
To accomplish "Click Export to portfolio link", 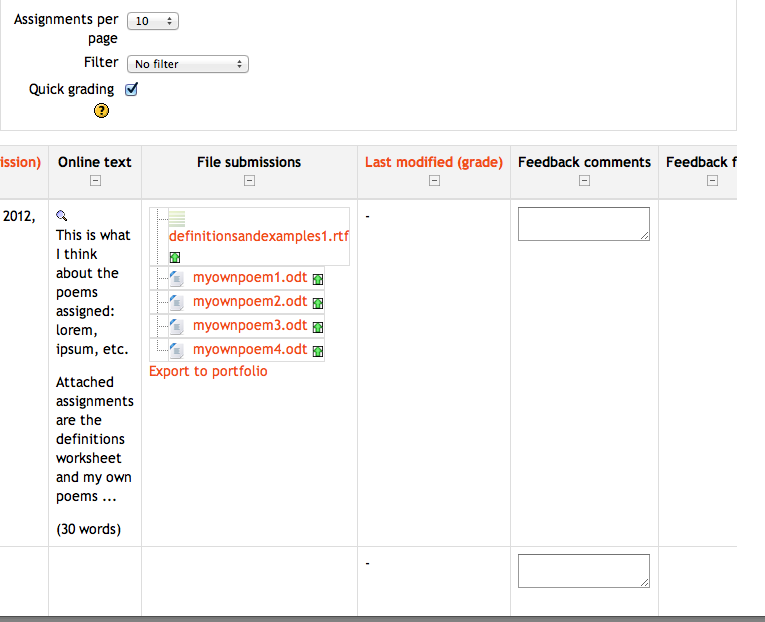I will click(208, 371).
